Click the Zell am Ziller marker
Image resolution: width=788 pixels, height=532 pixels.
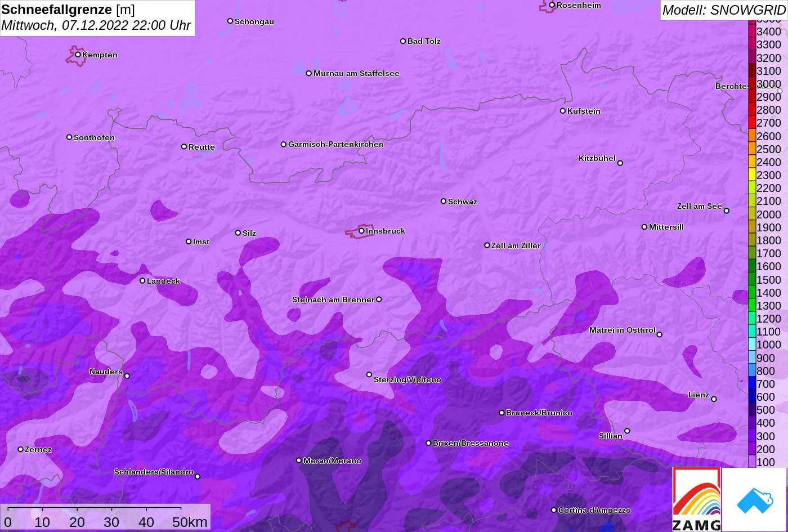click(487, 245)
